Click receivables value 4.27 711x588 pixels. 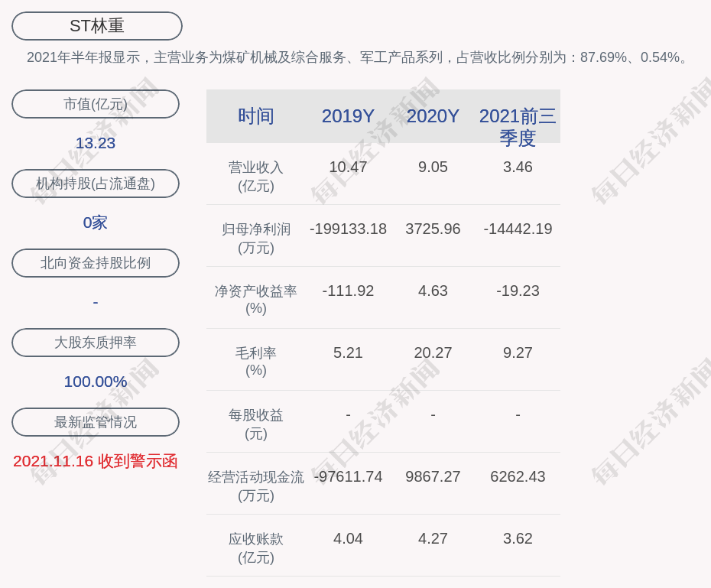[433, 538]
